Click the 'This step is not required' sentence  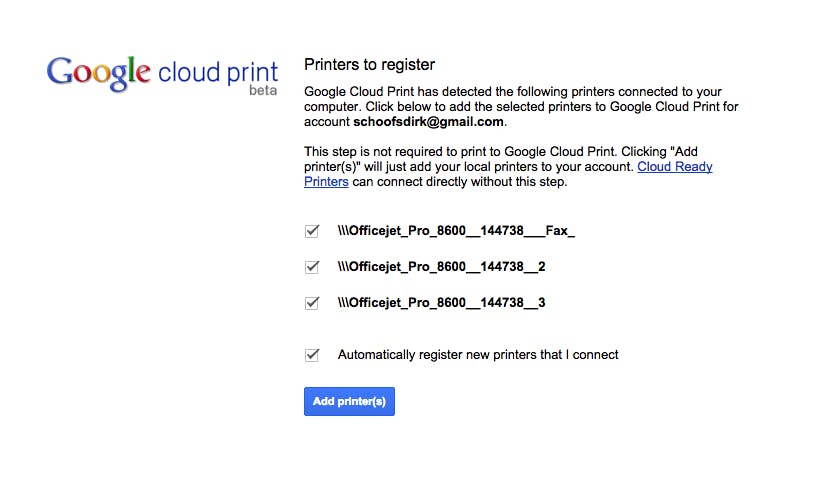tap(440, 152)
